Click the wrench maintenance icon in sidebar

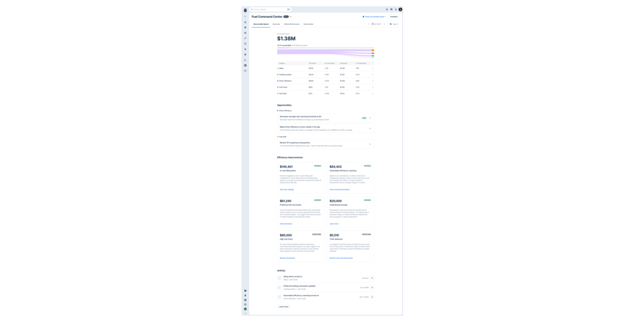(x=245, y=38)
